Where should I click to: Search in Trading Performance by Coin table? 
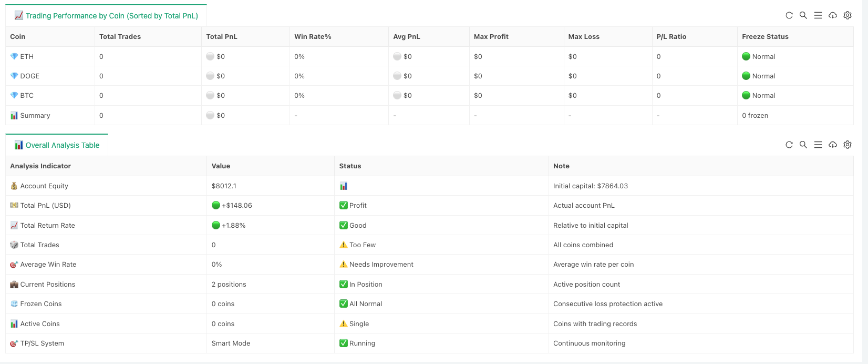click(803, 15)
